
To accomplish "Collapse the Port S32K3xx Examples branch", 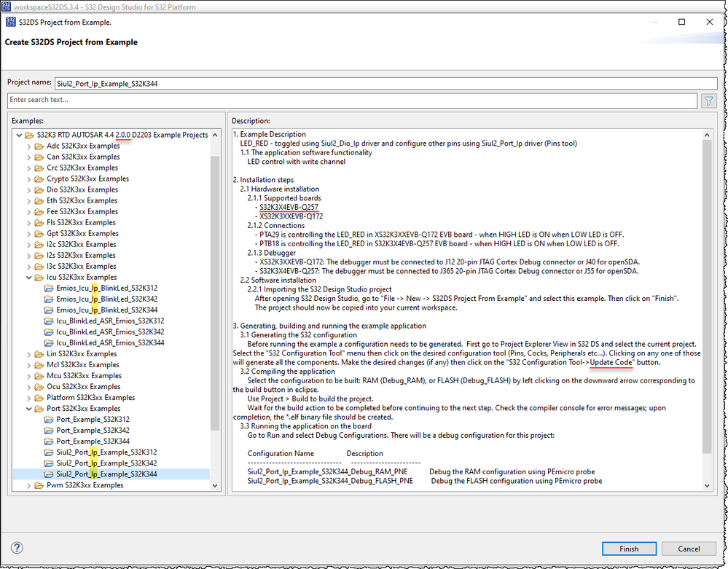I will click(x=28, y=408).
